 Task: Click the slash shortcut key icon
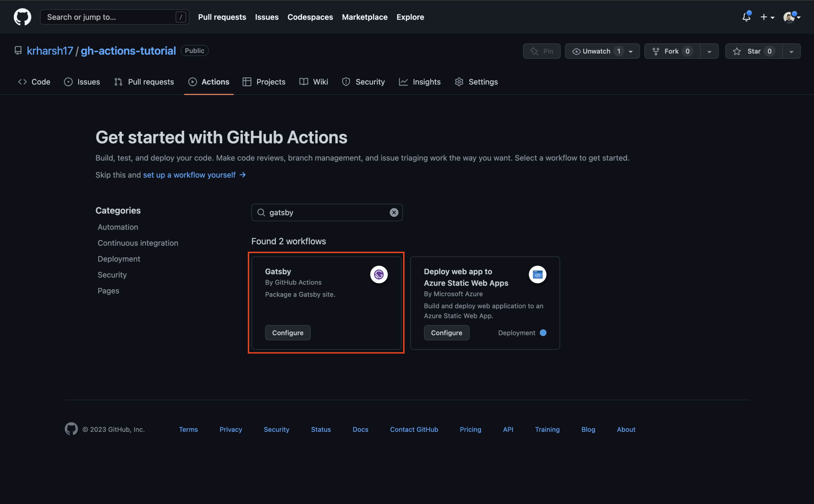click(x=180, y=17)
